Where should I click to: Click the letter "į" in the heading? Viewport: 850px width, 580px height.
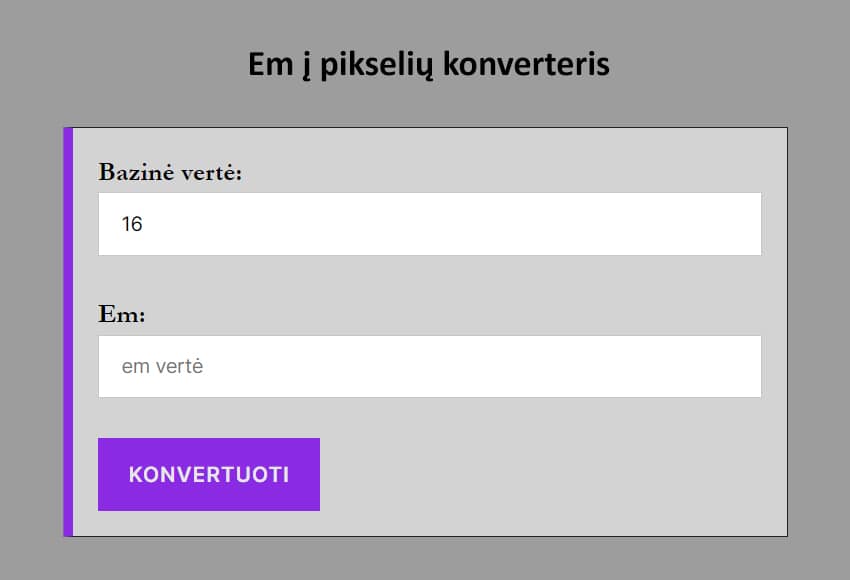pos(307,66)
